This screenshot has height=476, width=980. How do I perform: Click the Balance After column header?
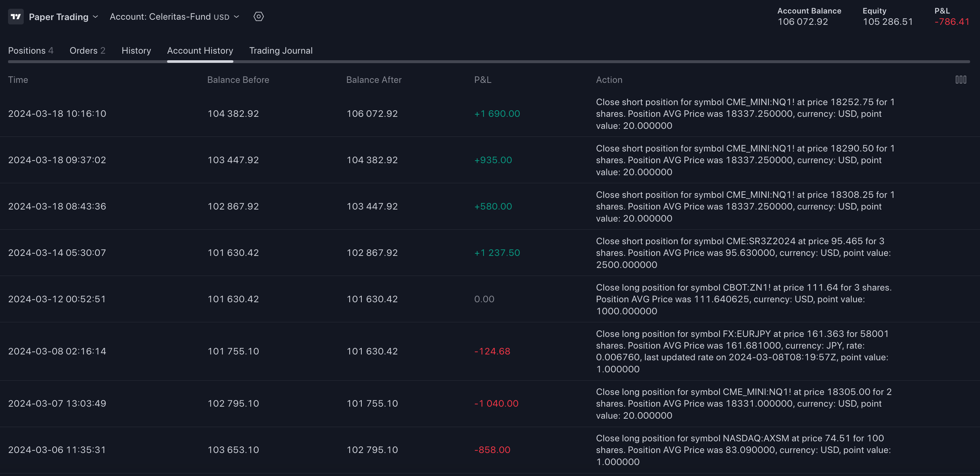373,80
